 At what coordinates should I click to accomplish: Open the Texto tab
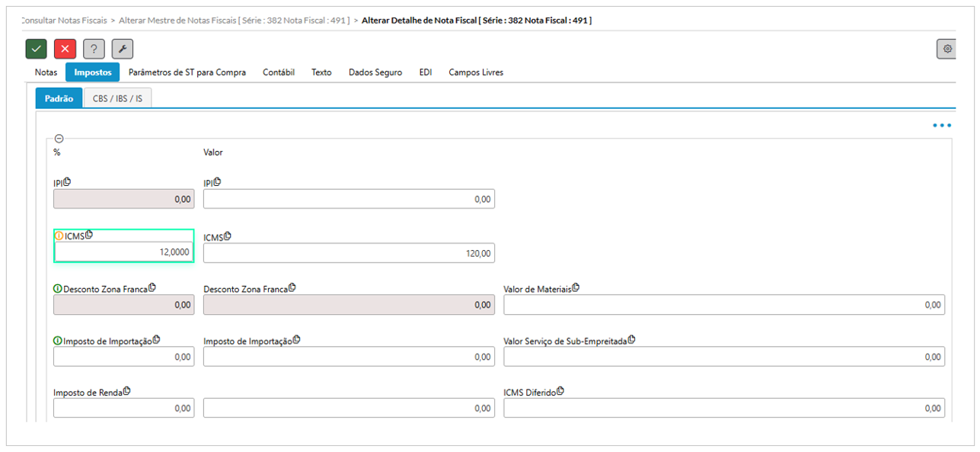click(321, 72)
